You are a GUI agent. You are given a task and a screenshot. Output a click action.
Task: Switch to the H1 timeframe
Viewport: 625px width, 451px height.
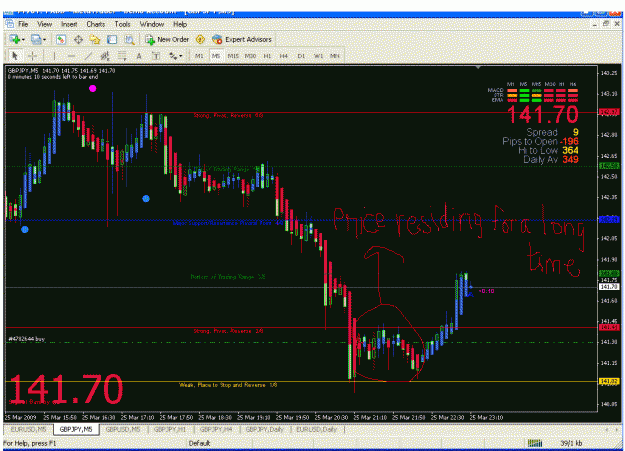click(x=267, y=56)
